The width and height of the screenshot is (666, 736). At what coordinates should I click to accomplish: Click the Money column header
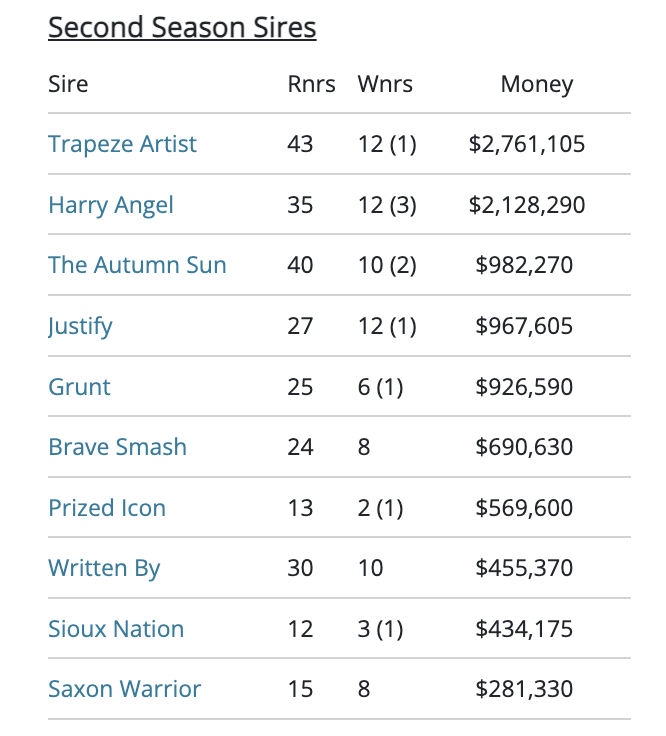(x=536, y=85)
